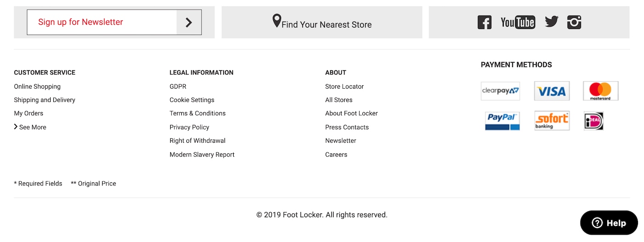The height and width of the screenshot is (242, 644).
Task: Click the VISA payment logo
Action: tap(552, 91)
